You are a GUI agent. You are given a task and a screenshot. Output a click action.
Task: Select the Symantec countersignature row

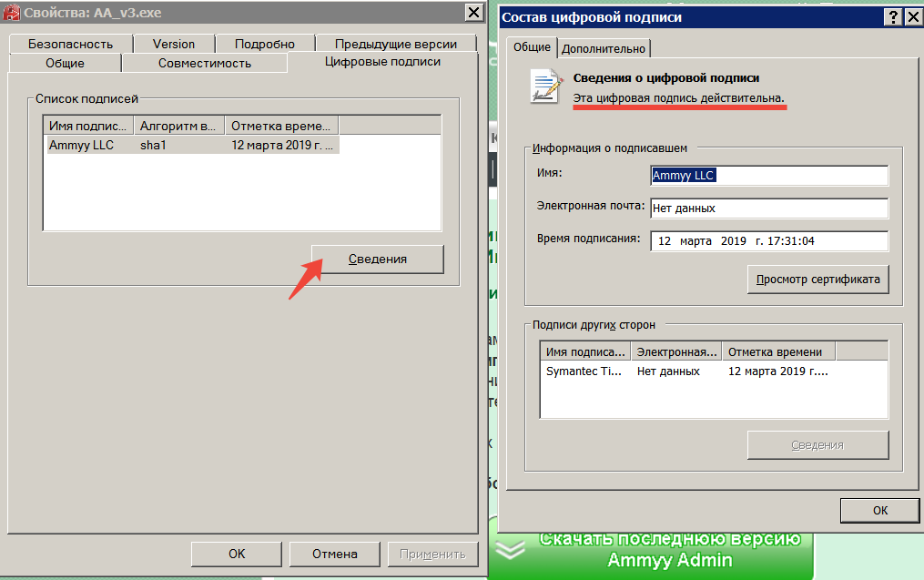tap(687, 371)
